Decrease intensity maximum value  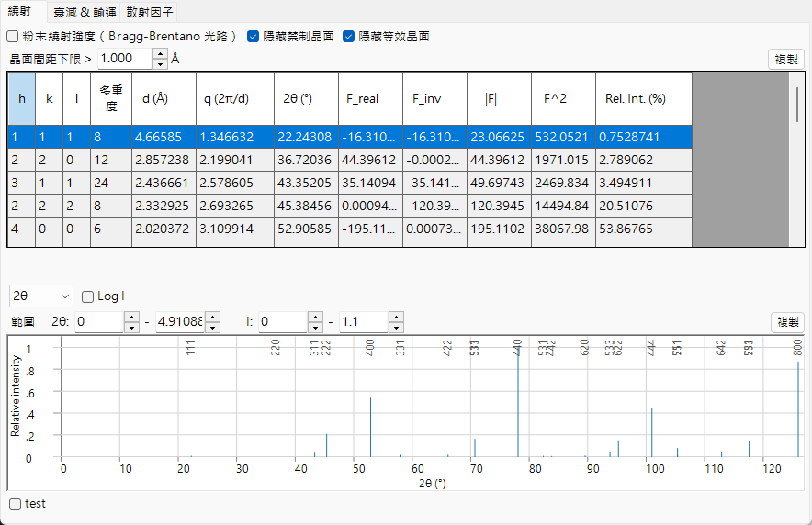click(396, 327)
